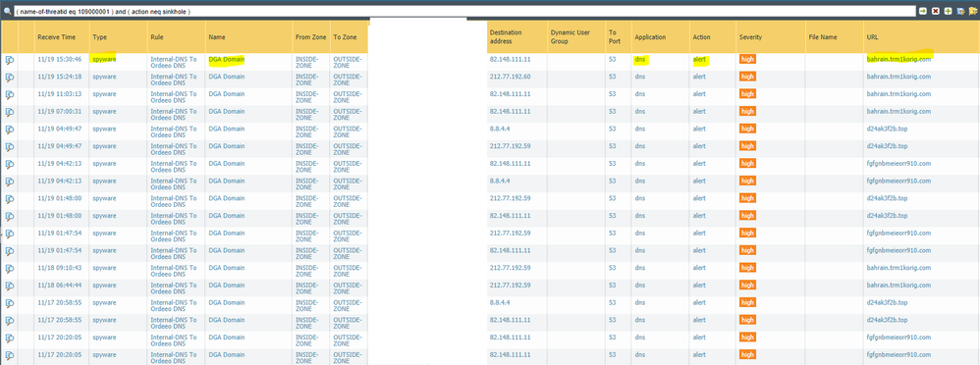
Task: Open log details icon for 11/19 15:30:46 row
Action: point(10,60)
